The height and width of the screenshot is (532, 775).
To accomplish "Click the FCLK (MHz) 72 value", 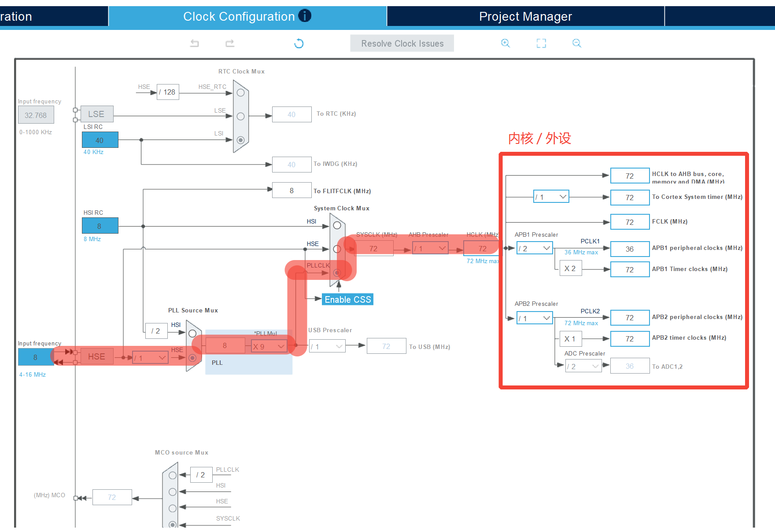I will coord(630,222).
